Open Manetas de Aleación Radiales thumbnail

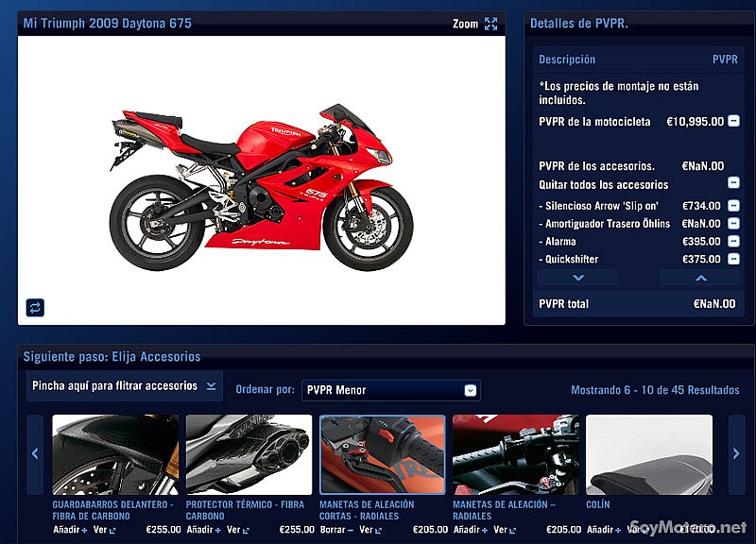click(516, 455)
